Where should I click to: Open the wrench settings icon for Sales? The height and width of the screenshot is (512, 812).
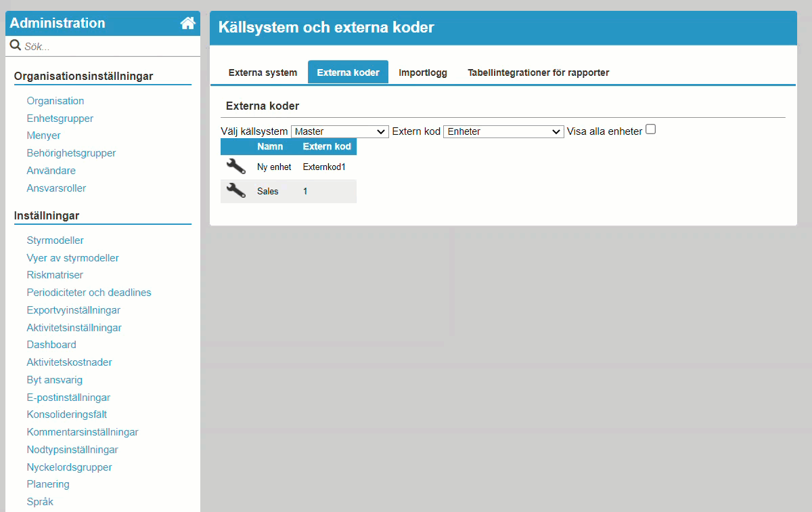[x=235, y=191]
